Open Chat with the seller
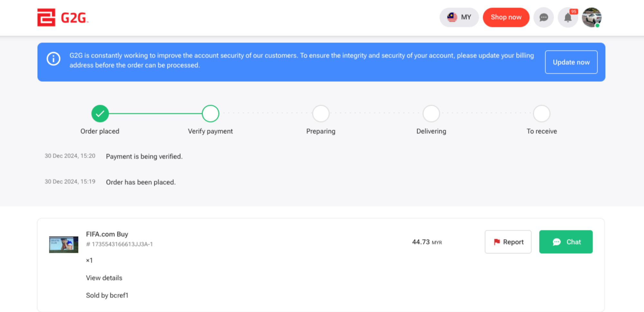Viewport: 644px width, 312px height. pos(566,242)
